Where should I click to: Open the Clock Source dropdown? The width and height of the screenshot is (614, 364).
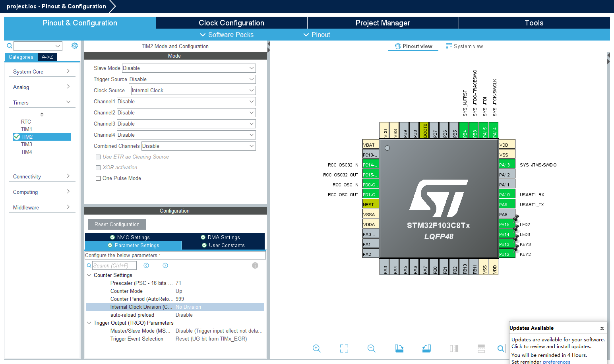point(193,90)
